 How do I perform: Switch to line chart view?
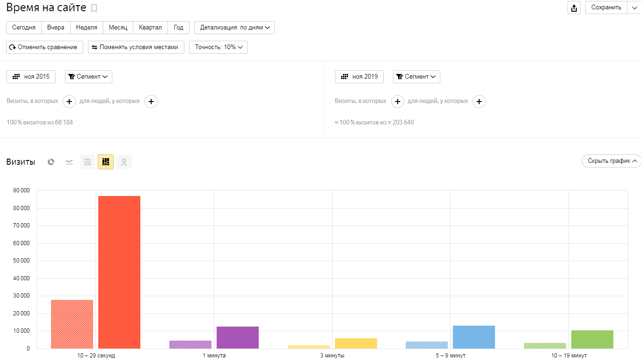(69, 162)
